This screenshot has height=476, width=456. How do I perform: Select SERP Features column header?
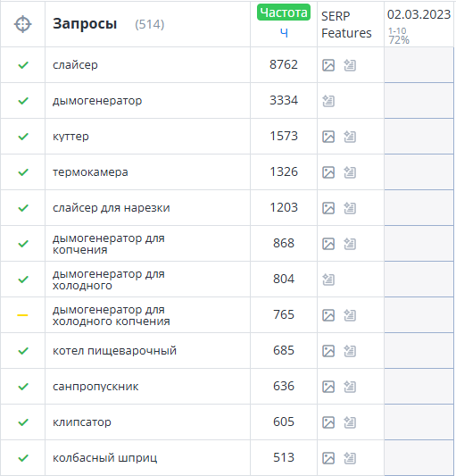346,24
